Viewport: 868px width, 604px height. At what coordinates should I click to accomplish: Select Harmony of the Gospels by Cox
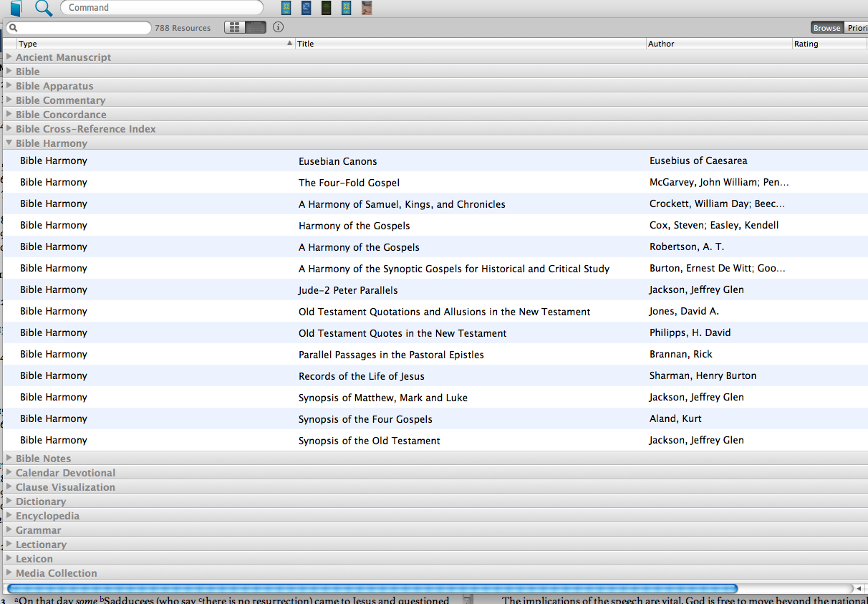pos(355,226)
